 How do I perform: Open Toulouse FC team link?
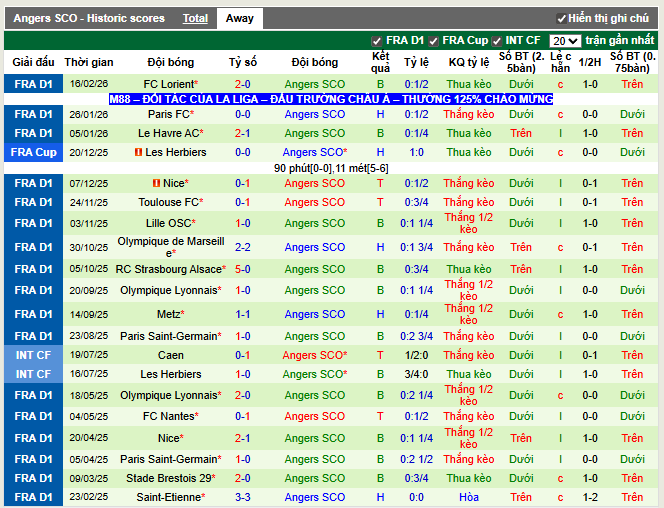pos(171,202)
